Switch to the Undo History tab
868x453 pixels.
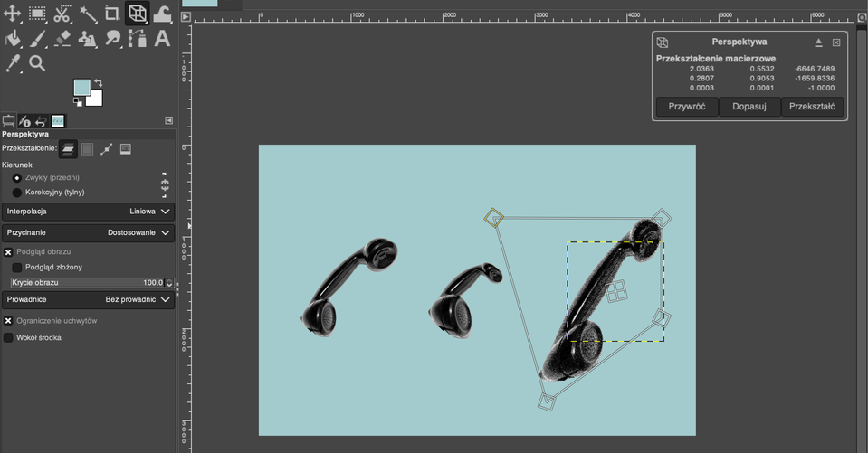click(x=41, y=121)
